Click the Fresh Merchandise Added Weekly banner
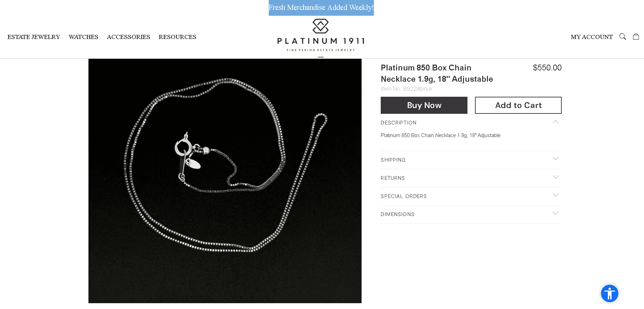Screen dimensions: 644x309 [x=321, y=8]
